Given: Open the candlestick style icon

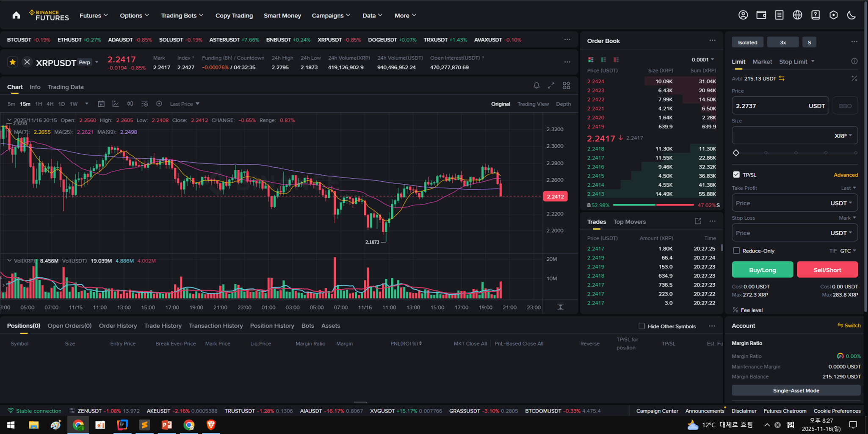Looking at the screenshot, I should click(130, 104).
